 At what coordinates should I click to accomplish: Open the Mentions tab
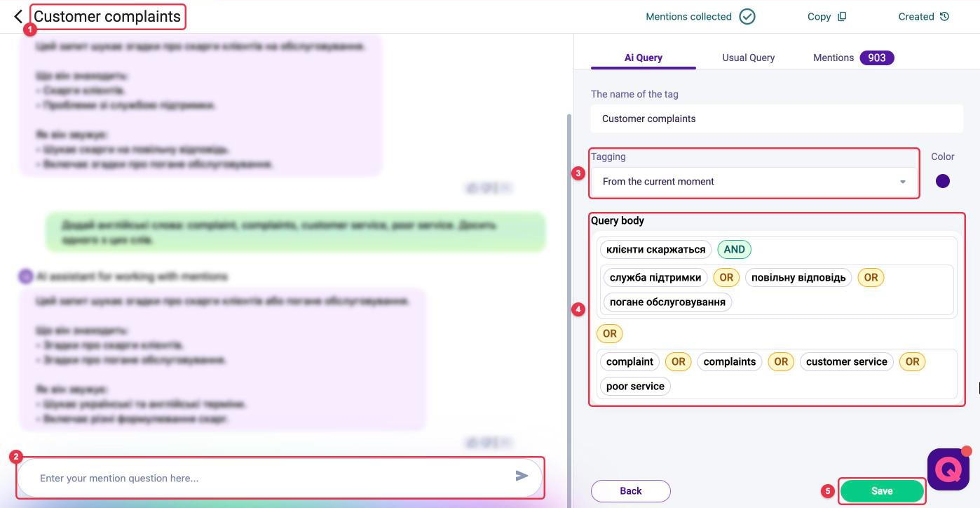[833, 58]
